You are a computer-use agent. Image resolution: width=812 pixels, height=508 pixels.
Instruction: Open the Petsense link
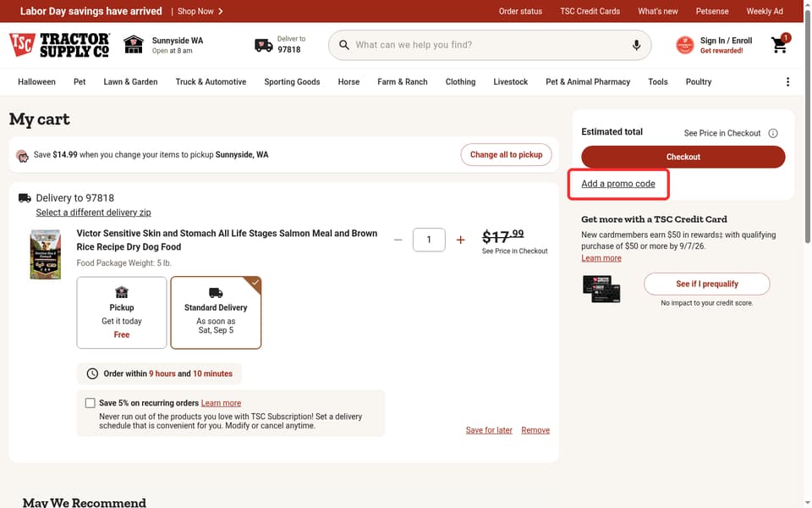point(712,11)
